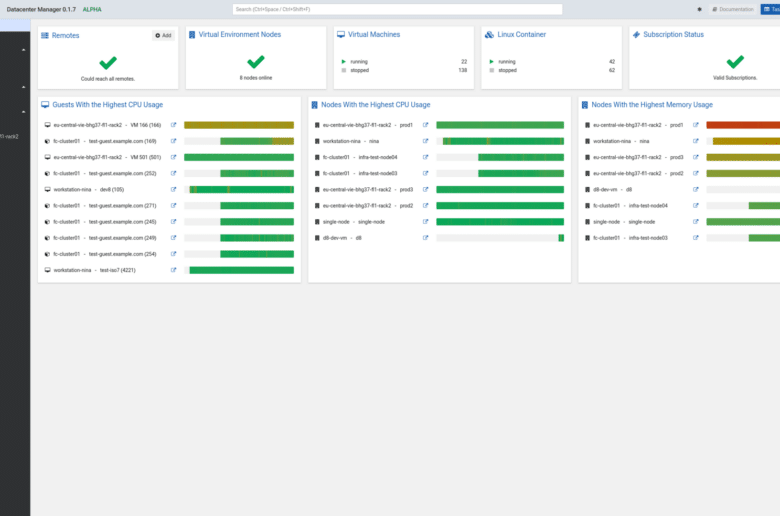
Task: Add a new remote
Action: 163,35
